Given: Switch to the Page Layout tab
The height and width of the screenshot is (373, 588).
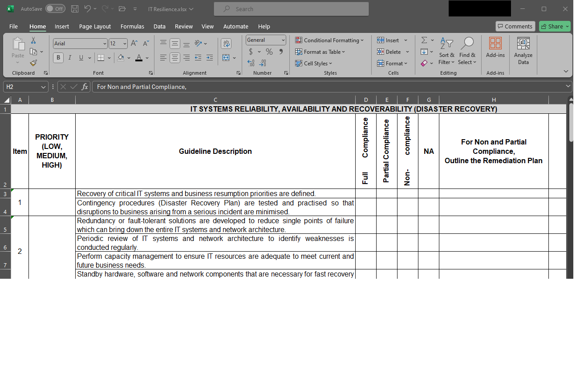Looking at the screenshot, I should [x=95, y=26].
